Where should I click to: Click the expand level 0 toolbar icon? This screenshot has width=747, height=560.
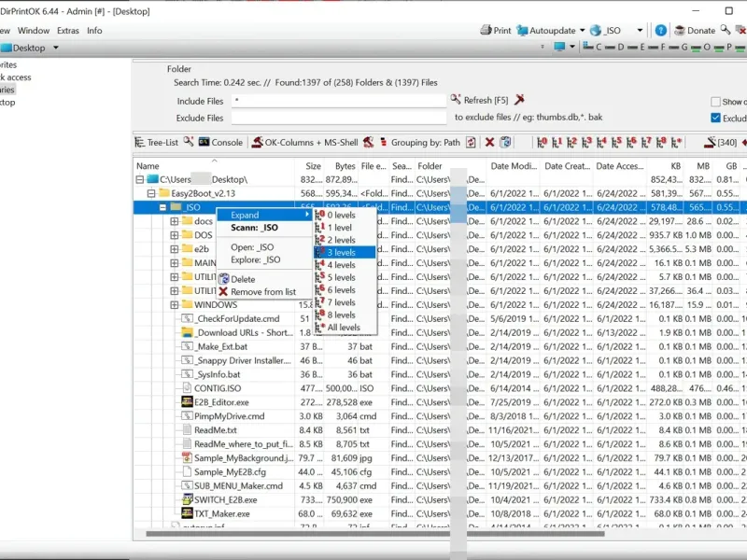(542, 143)
